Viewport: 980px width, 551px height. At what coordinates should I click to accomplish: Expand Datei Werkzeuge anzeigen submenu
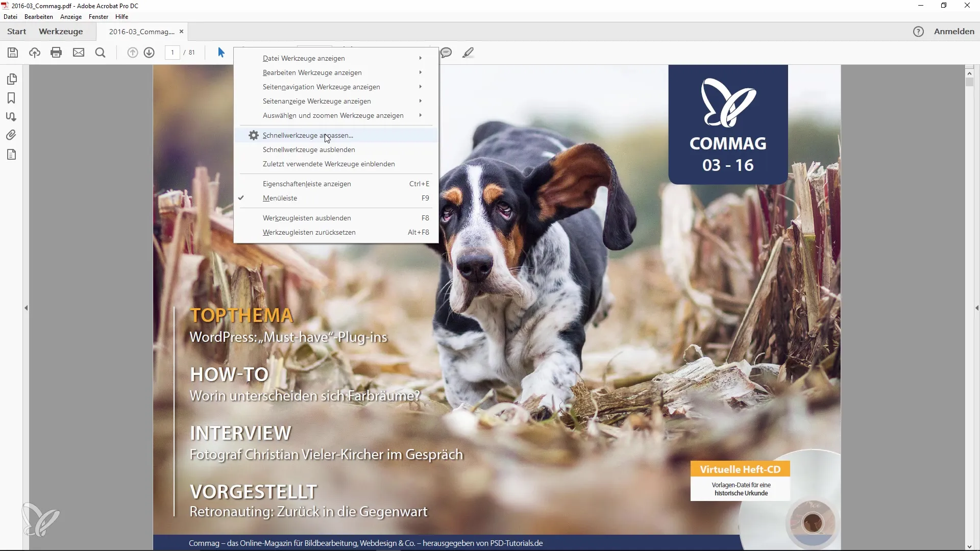[x=336, y=58]
